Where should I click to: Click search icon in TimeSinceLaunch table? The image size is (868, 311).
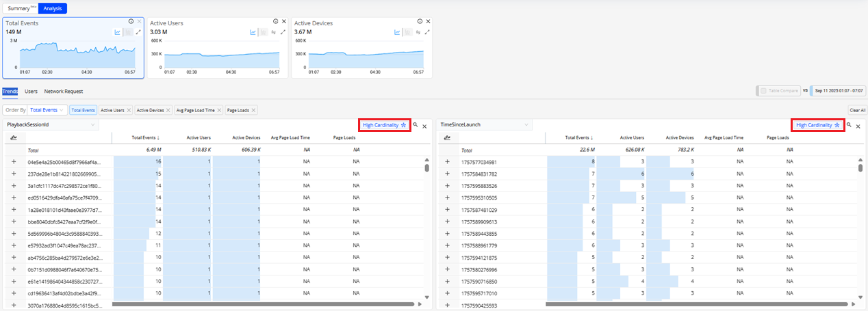[x=849, y=126]
